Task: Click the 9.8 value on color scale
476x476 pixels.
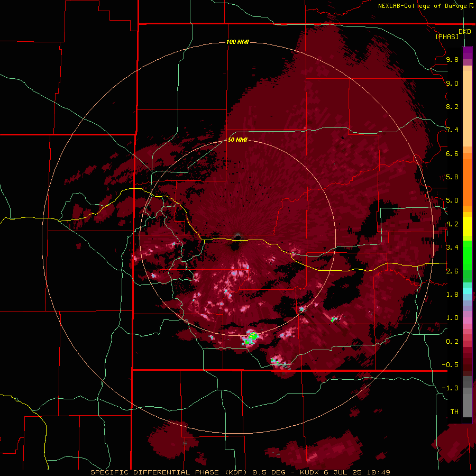Action: pyautogui.click(x=452, y=59)
